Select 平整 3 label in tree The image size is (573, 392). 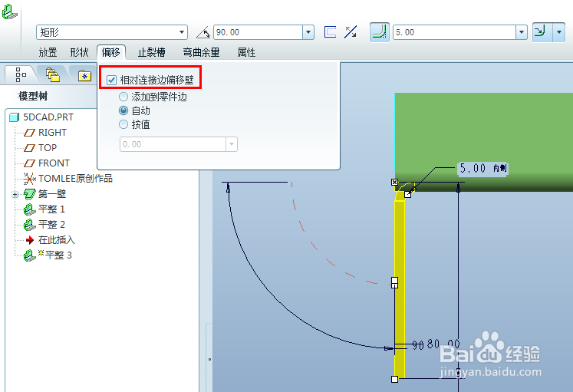pos(58,255)
